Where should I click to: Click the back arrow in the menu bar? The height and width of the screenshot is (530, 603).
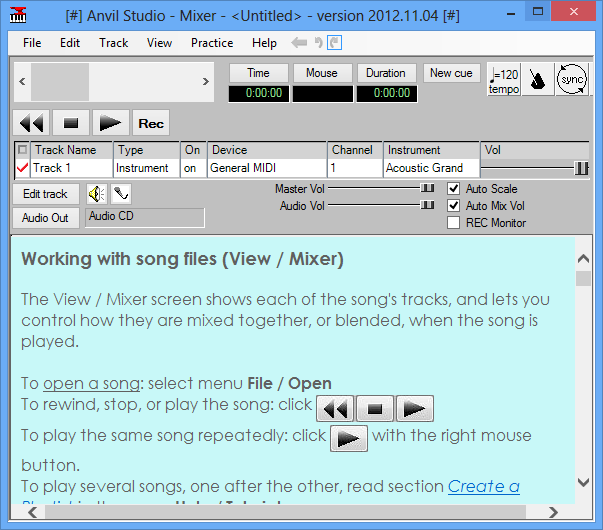coord(299,43)
